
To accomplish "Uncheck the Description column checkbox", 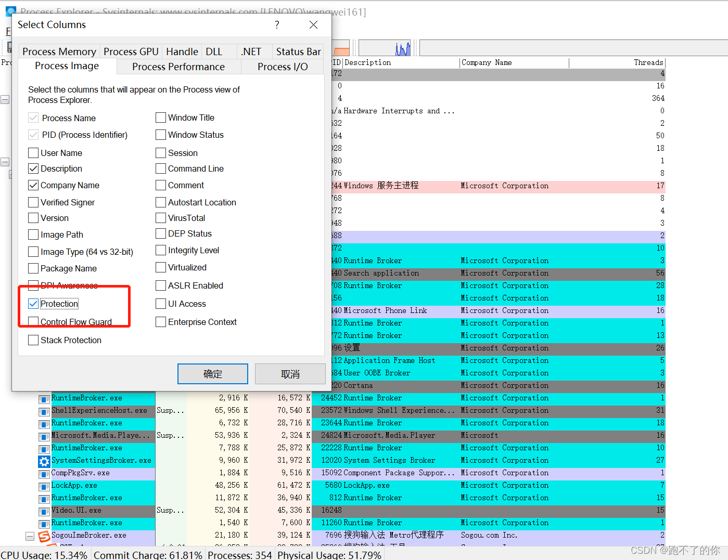I will point(33,168).
